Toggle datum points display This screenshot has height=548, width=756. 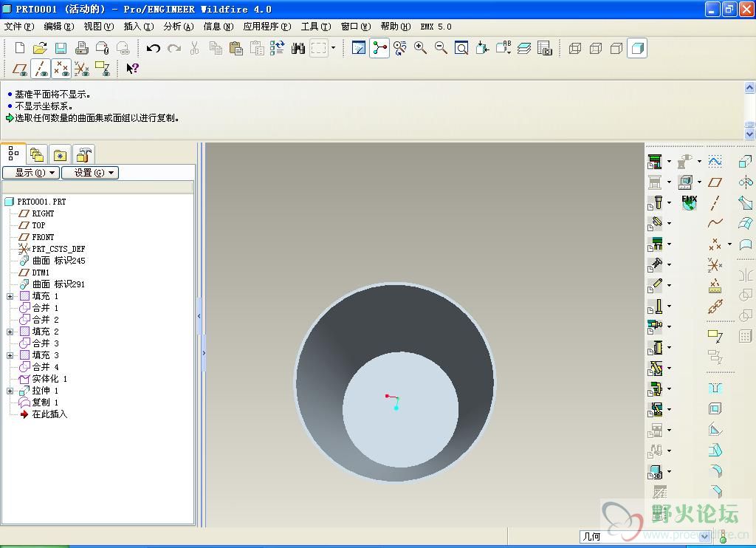coord(61,69)
